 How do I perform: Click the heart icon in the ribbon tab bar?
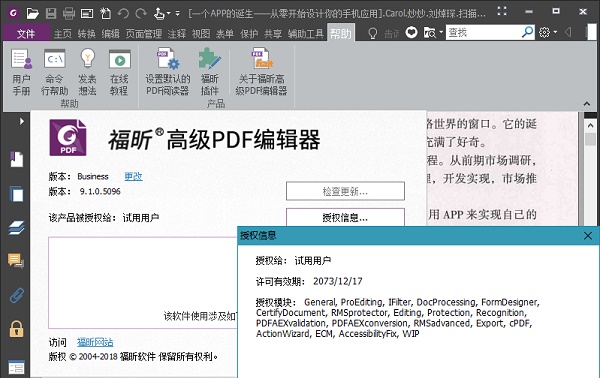[x=411, y=33]
